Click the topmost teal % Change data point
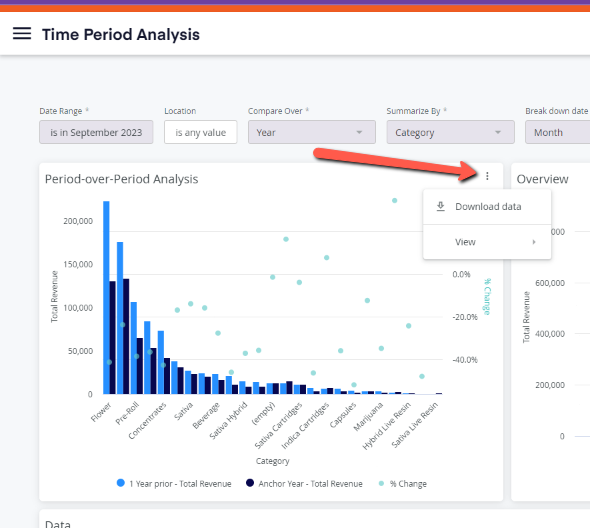This screenshot has height=528, width=590. coord(394,201)
